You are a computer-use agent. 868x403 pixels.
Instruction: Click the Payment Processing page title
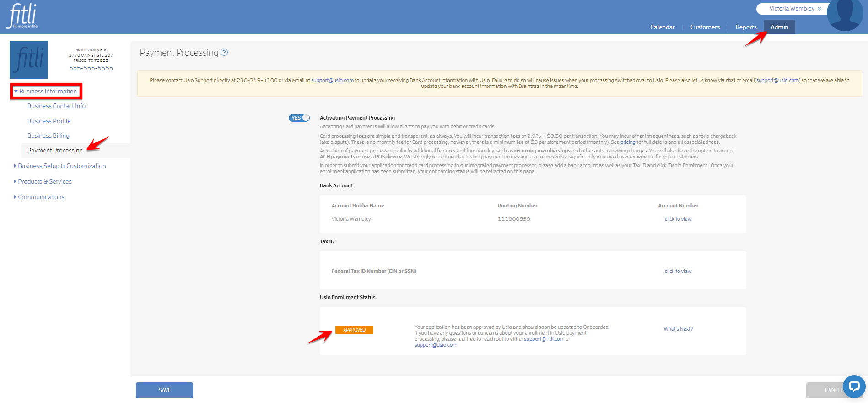(x=179, y=53)
